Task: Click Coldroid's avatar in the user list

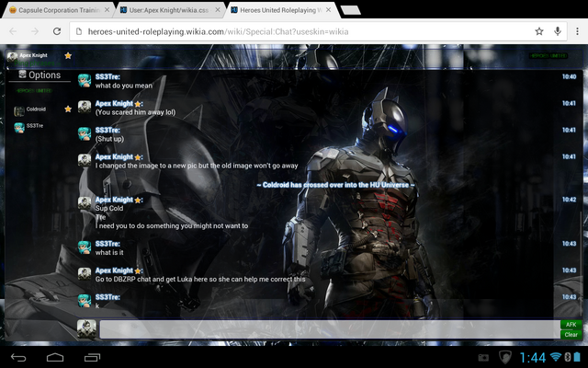Action: coord(18,110)
